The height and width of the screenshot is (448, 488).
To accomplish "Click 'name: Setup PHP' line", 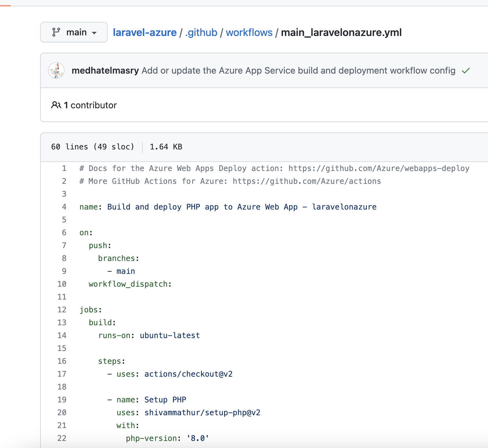I will 147,400.
